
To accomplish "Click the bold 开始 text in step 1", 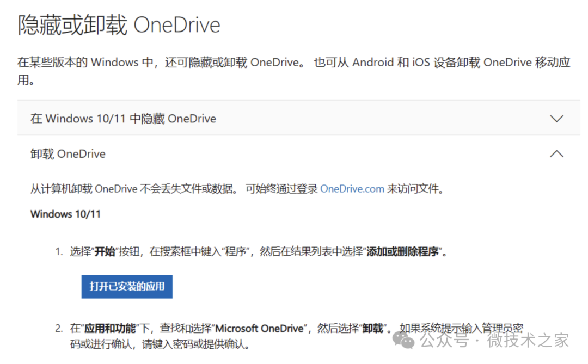I will [104, 251].
